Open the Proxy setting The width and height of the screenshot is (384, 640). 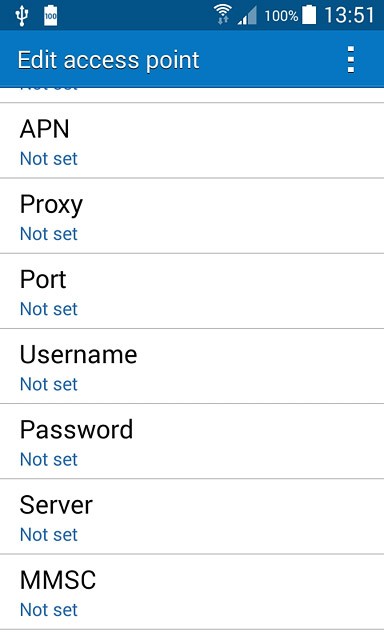pos(192,216)
